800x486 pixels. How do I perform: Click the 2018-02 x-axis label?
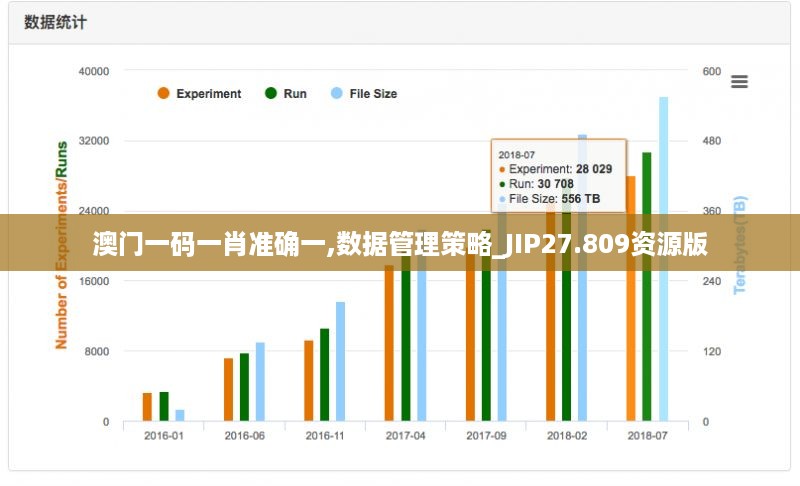tap(566, 436)
